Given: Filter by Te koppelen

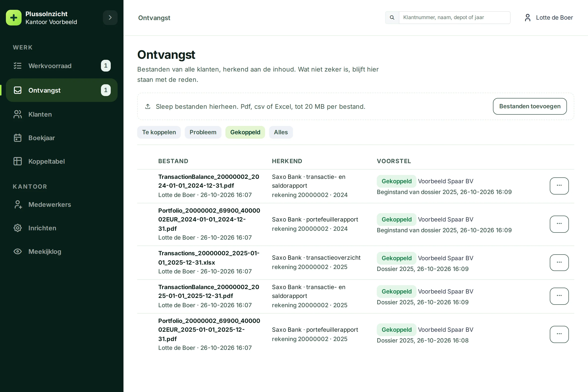Looking at the screenshot, I should 159,132.
